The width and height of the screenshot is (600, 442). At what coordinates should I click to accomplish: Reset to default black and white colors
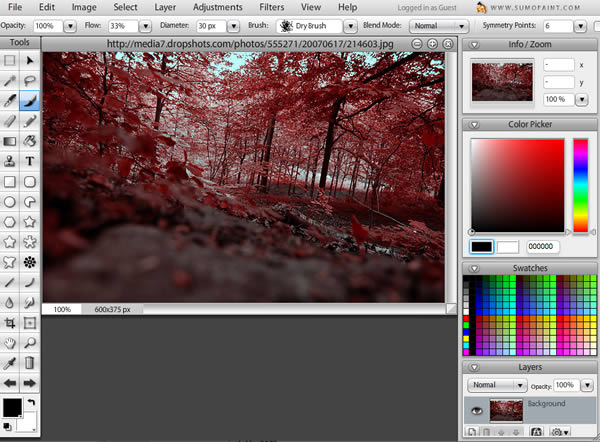[7, 426]
